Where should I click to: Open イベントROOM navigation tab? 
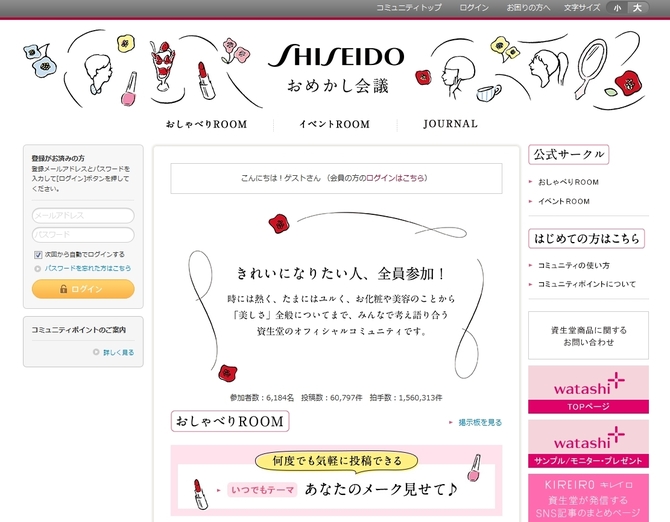[335, 124]
